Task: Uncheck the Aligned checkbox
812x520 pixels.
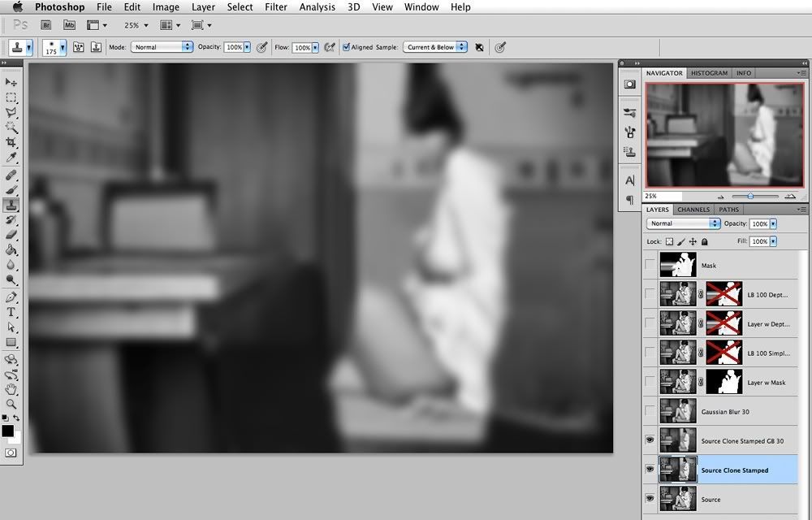Action: [347, 47]
